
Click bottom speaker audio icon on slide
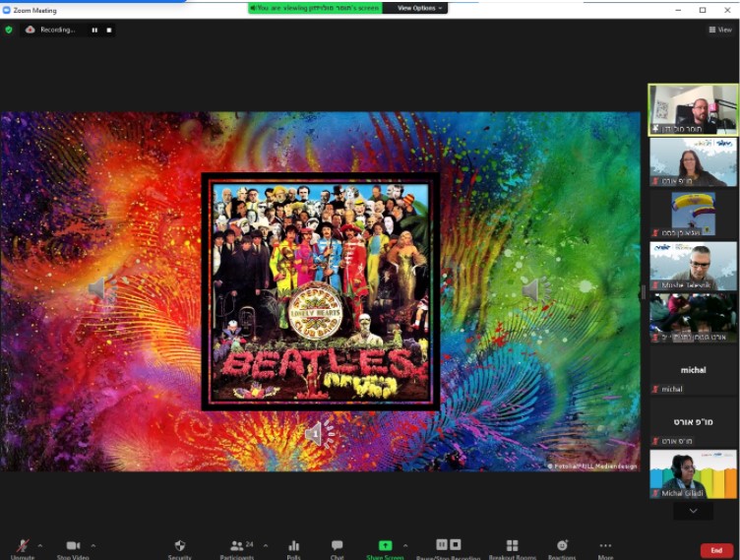coord(319,433)
